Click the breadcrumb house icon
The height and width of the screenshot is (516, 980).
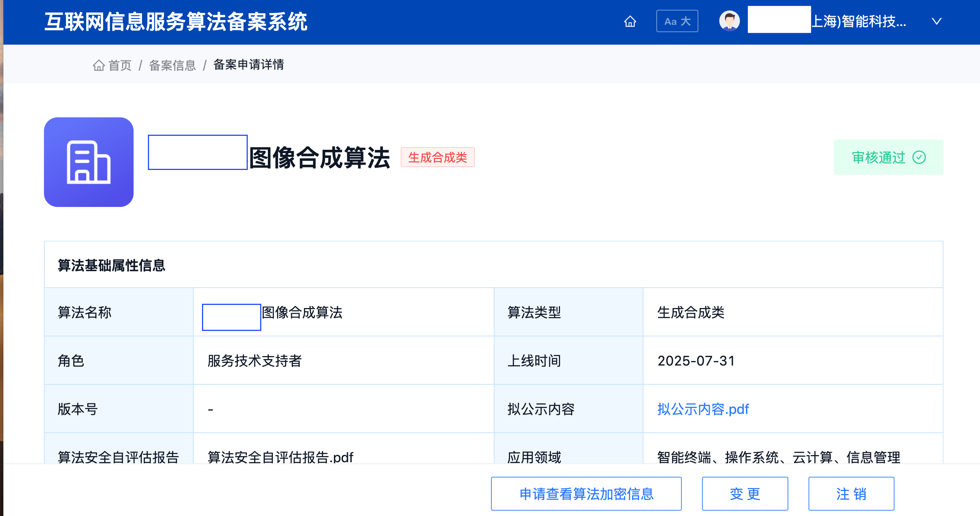pyautogui.click(x=98, y=65)
